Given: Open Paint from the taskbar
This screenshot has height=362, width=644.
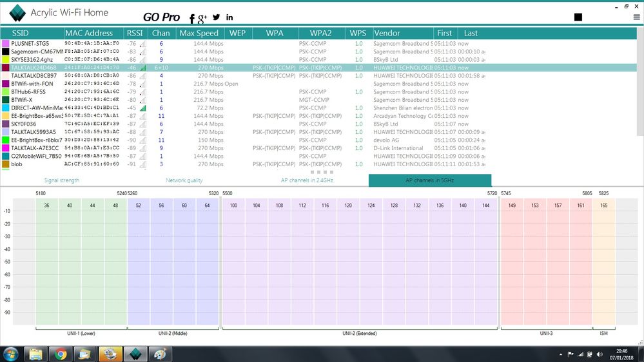Looking at the screenshot, I should click(160, 354).
